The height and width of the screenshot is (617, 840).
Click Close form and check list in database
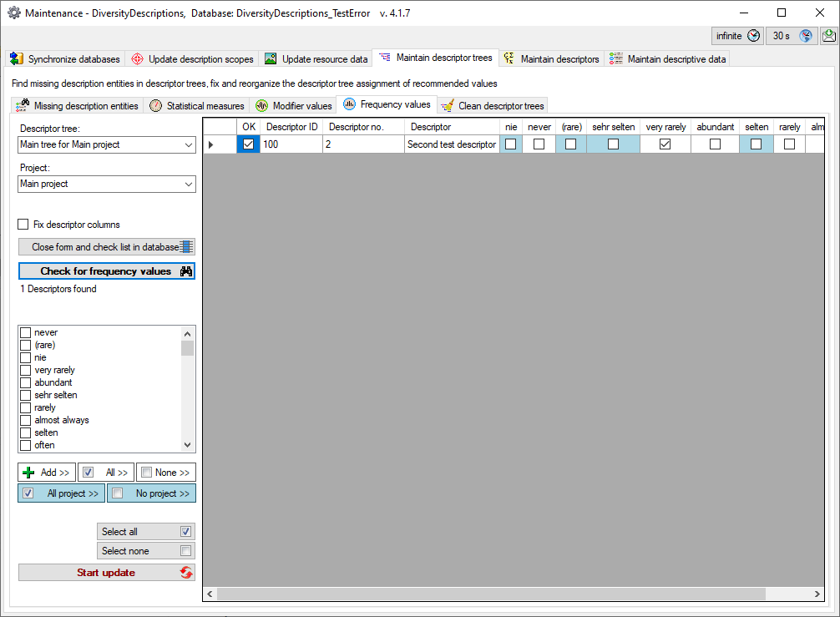pyautogui.click(x=107, y=247)
